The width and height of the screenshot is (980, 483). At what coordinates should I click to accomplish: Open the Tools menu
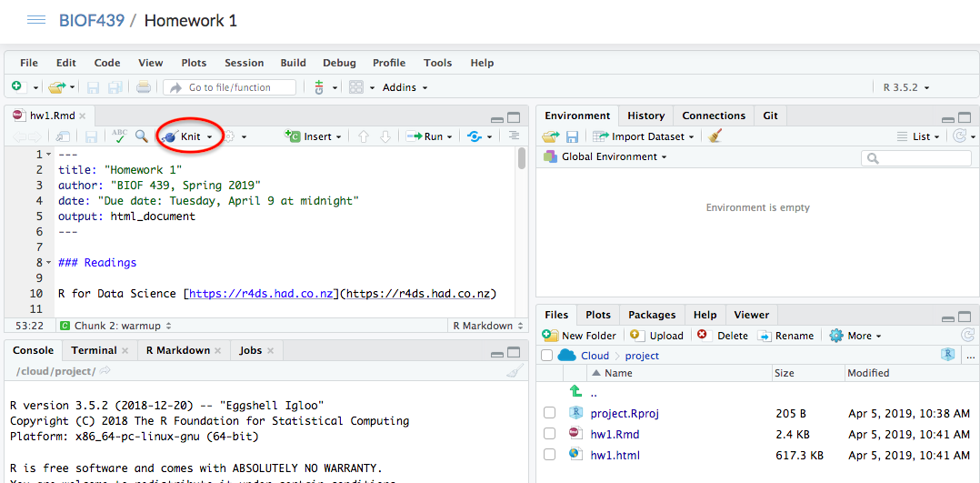tap(437, 63)
